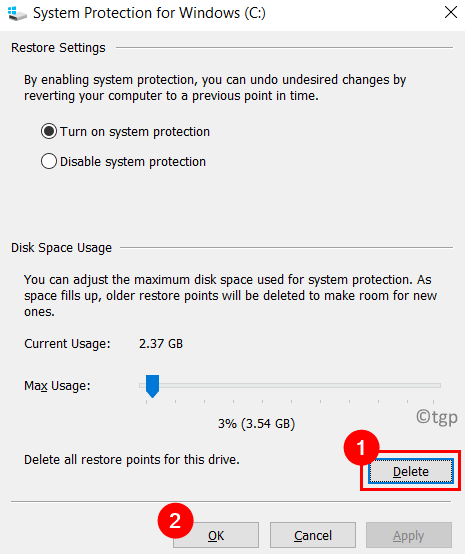Click the 3% (3.54 GB) usage readout

tap(256, 423)
